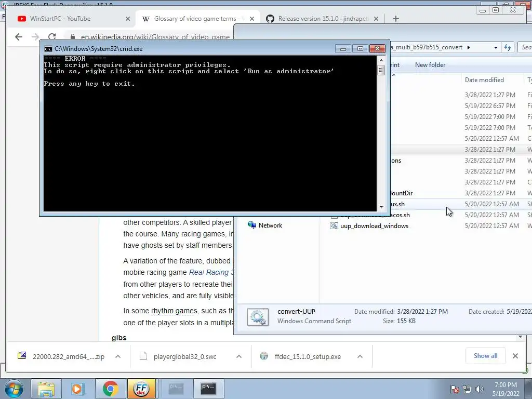Switch to FFDec Flash Decompiler taskbar icon

pos(141,389)
